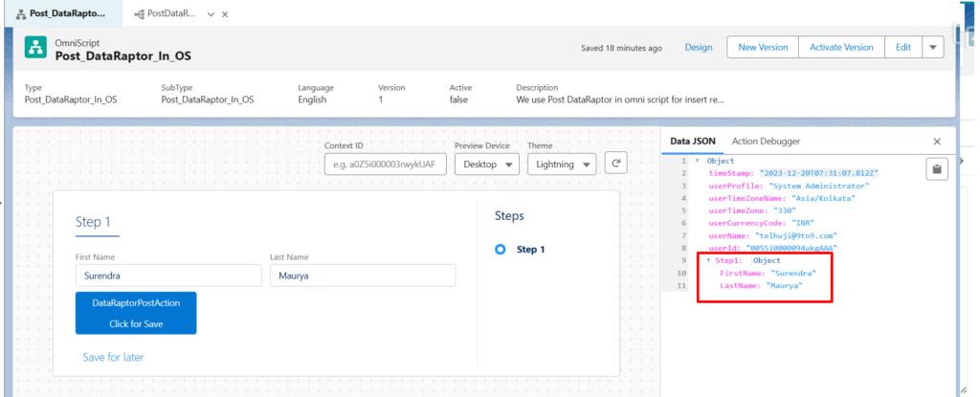This screenshot has height=397, width=980.
Task: Open the PostDataR... tab dropdown chevron
Action: point(211,13)
